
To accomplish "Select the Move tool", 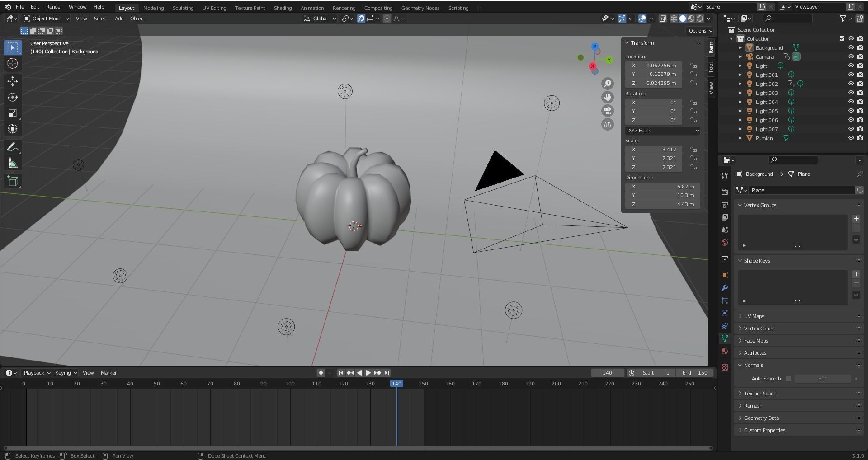I will (x=13, y=81).
